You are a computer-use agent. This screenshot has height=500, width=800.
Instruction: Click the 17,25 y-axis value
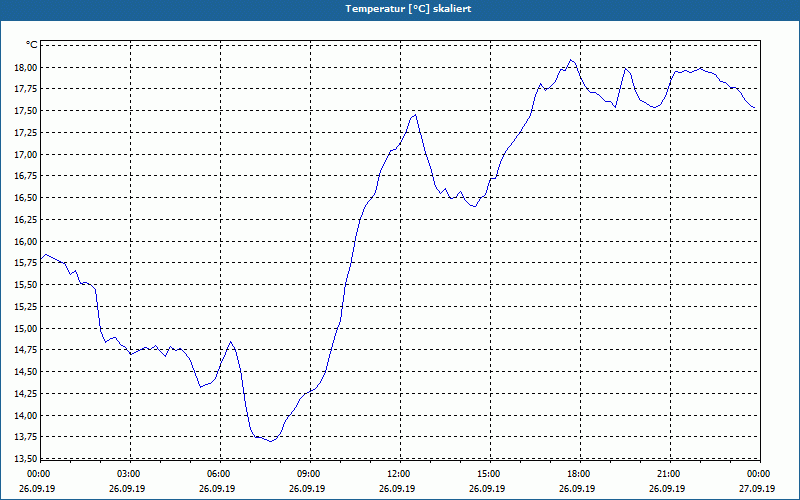pos(28,133)
